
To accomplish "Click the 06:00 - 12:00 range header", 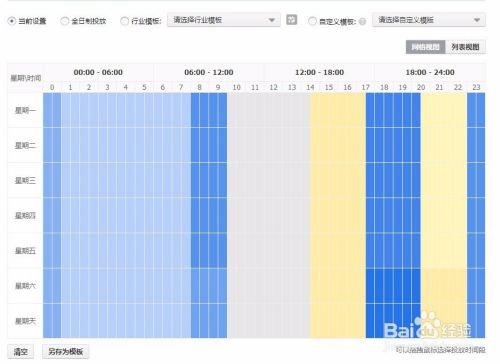I will (209, 72).
